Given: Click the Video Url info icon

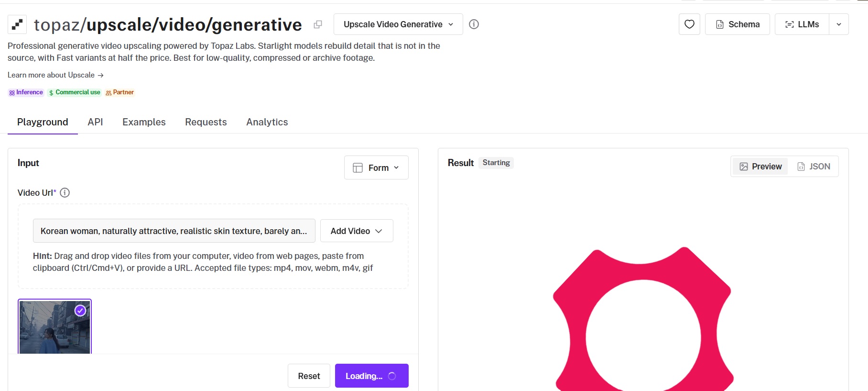Looking at the screenshot, I should [x=65, y=193].
